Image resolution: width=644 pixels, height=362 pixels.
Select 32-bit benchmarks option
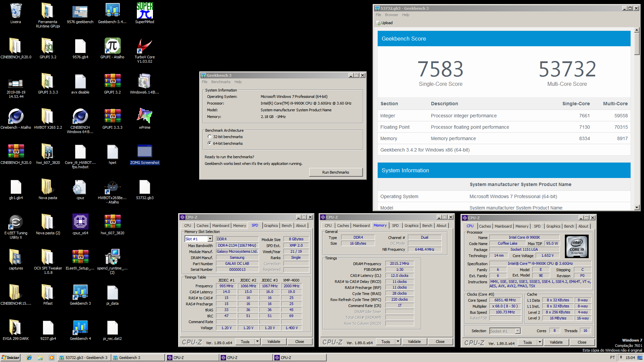(210, 137)
